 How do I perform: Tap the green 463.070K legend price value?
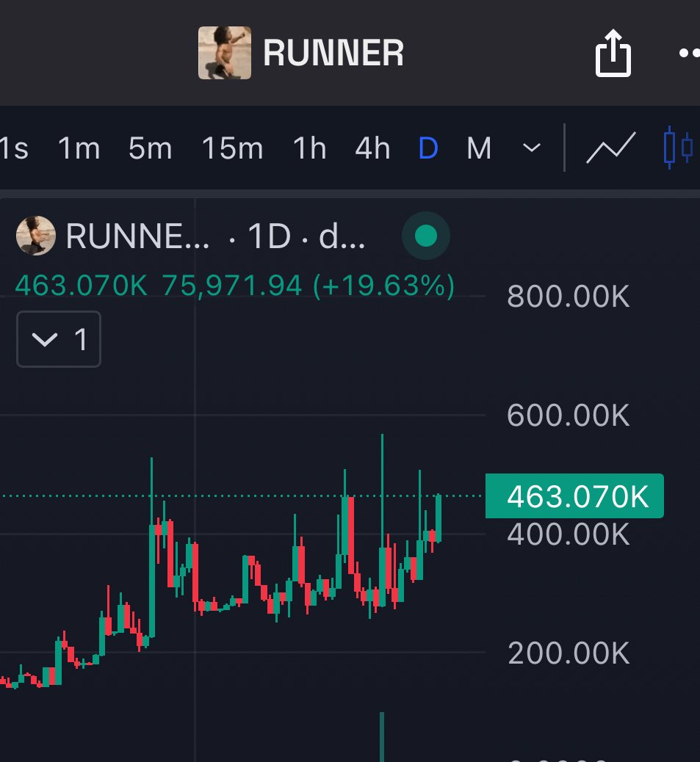point(82,286)
